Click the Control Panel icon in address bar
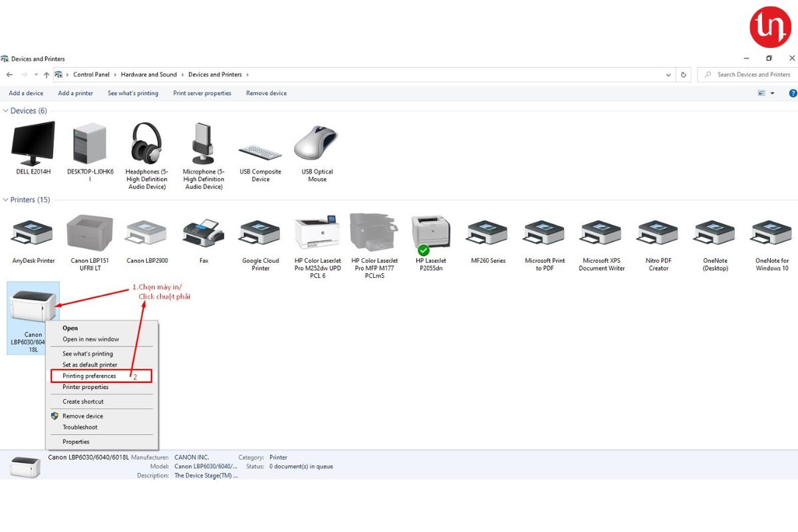798x532 pixels. (x=59, y=74)
